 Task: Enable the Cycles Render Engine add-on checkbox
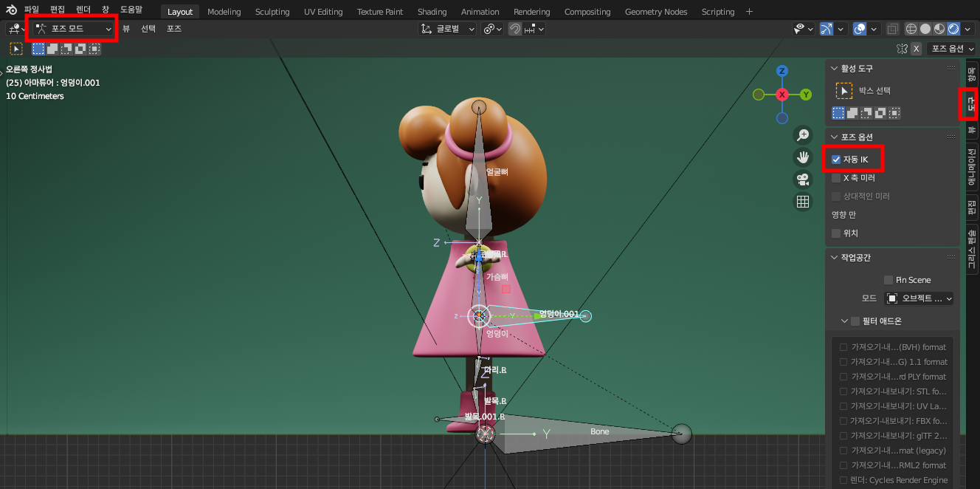click(843, 480)
